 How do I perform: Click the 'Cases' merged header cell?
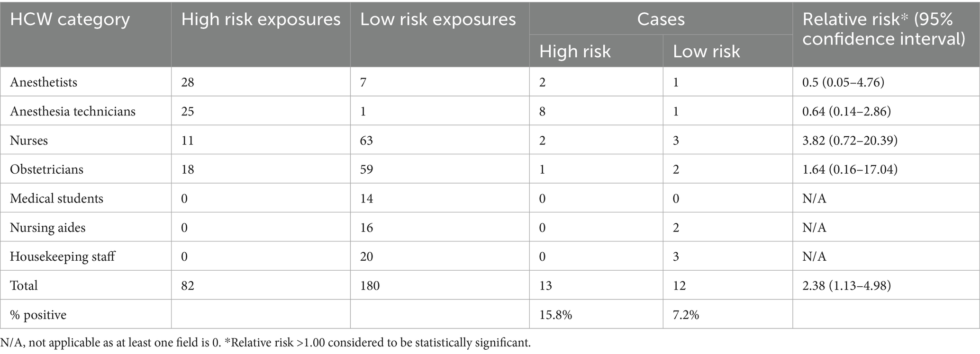661,19
